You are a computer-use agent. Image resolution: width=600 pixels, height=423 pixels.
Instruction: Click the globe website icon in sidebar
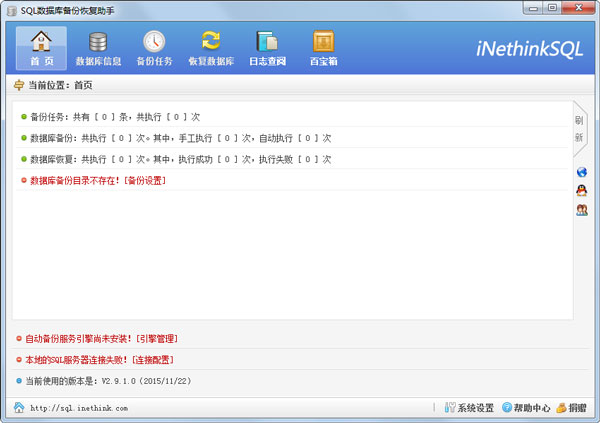coord(581,172)
